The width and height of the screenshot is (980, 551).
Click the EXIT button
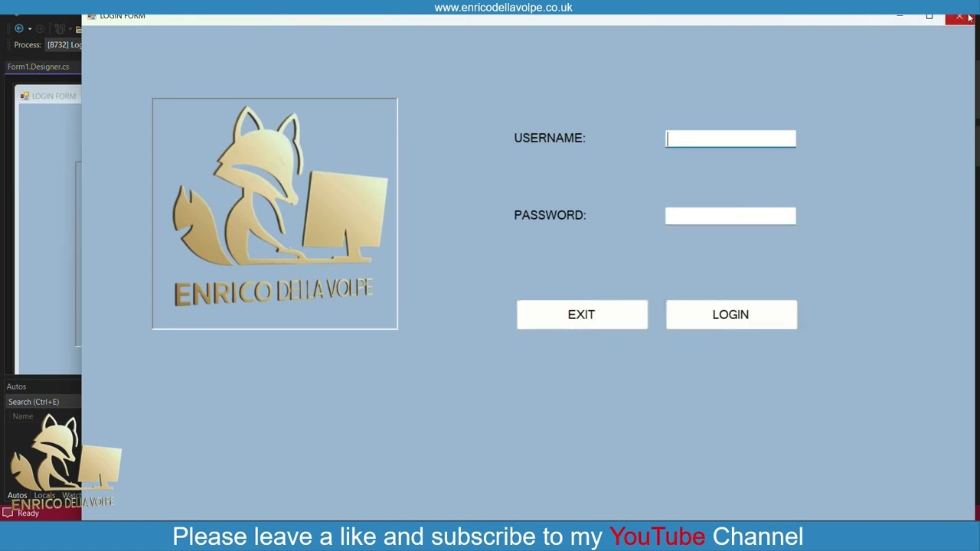(x=582, y=315)
